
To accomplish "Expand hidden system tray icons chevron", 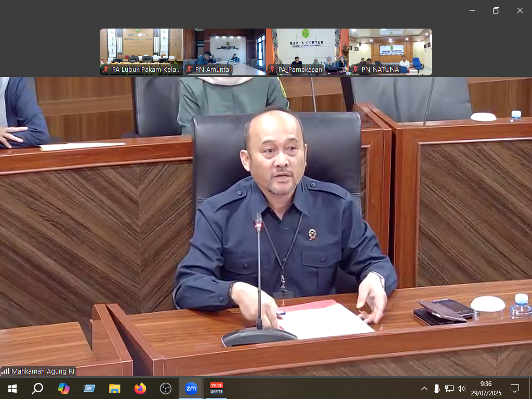I will 424,388.
